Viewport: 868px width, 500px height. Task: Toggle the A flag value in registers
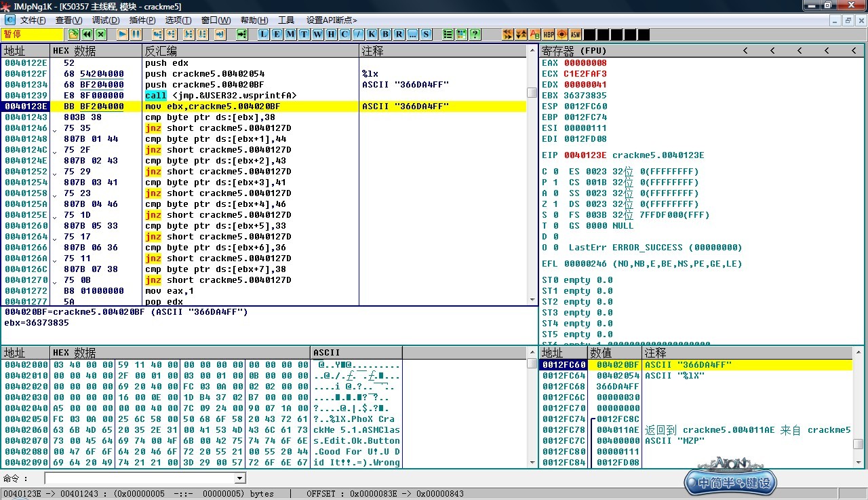pyautogui.click(x=557, y=193)
